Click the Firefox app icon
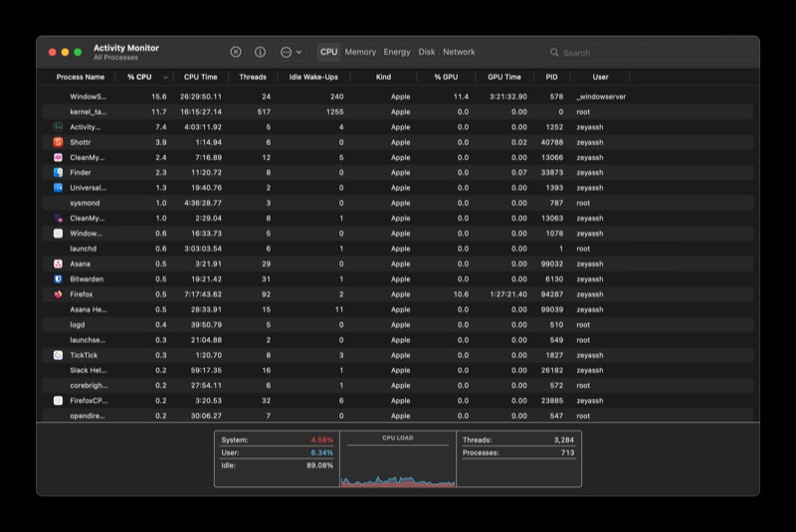Viewport: 796px width, 532px height. 59,294
